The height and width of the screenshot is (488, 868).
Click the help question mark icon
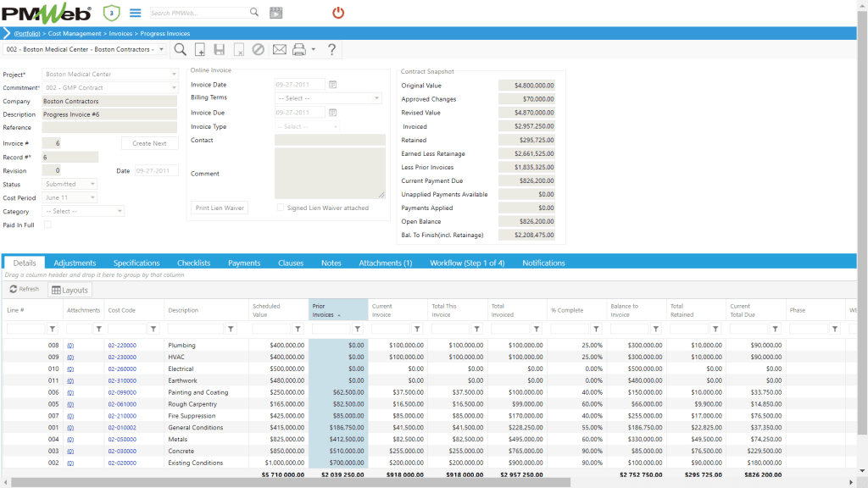[331, 50]
